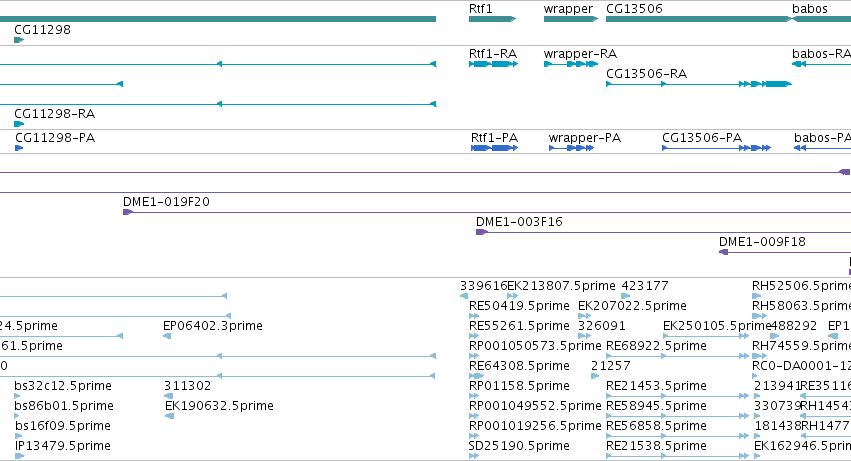
Task: Click the RE50419.5prime EST label
Action: click(519, 306)
